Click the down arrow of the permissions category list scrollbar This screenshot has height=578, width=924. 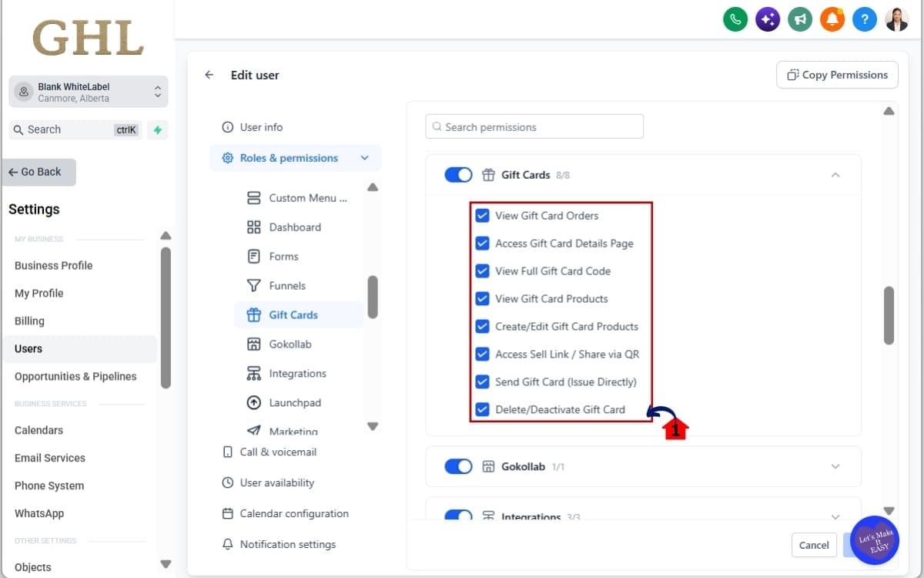click(373, 426)
